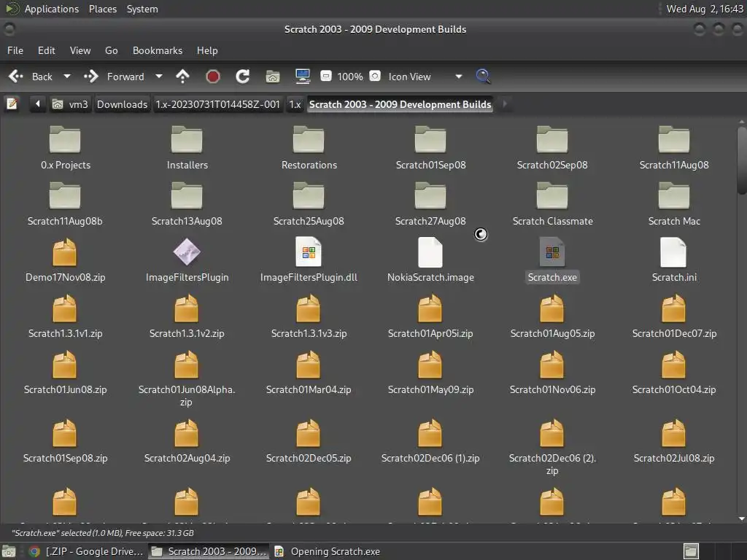Select the Scratch01Dec07.zip archive
The image size is (747, 560).
[x=673, y=316]
